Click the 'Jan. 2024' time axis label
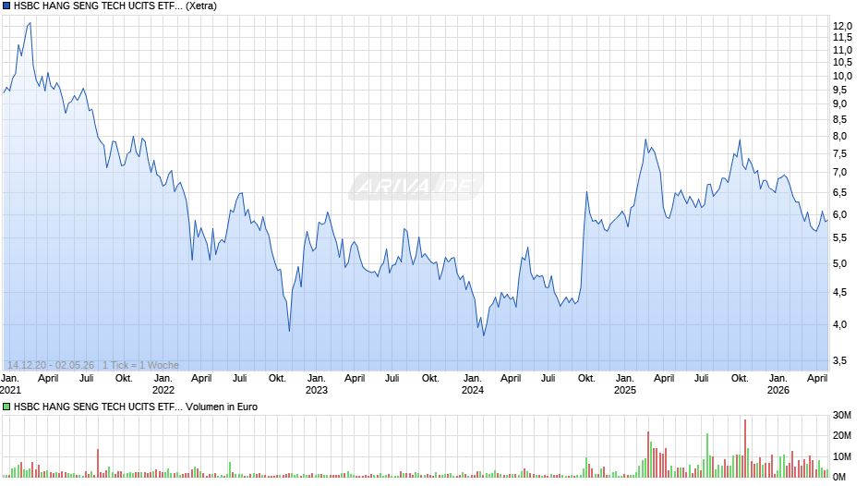The width and height of the screenshot is (868, 486). [472, 384]
